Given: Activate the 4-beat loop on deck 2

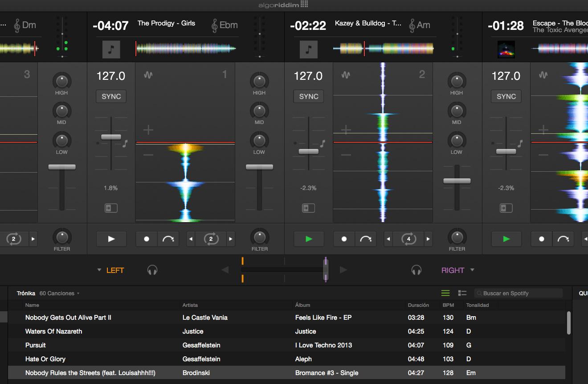Looking at the screenshot, I should pos(408,239).
